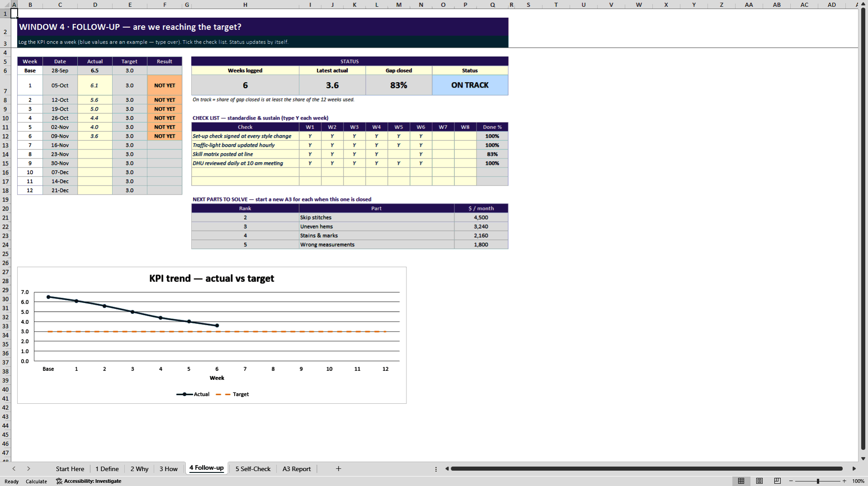Click the Latest actual 3.6 cell
Image resolution: width=868 pixels, height=486 pixels.
click(x=332, y=85)
